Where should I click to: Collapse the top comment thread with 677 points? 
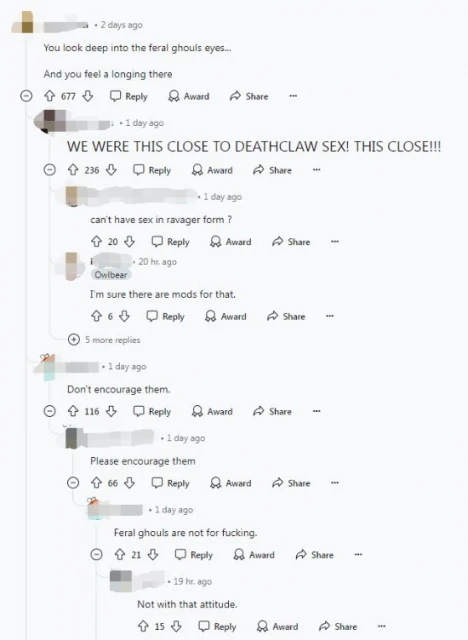tap(27, 96)
